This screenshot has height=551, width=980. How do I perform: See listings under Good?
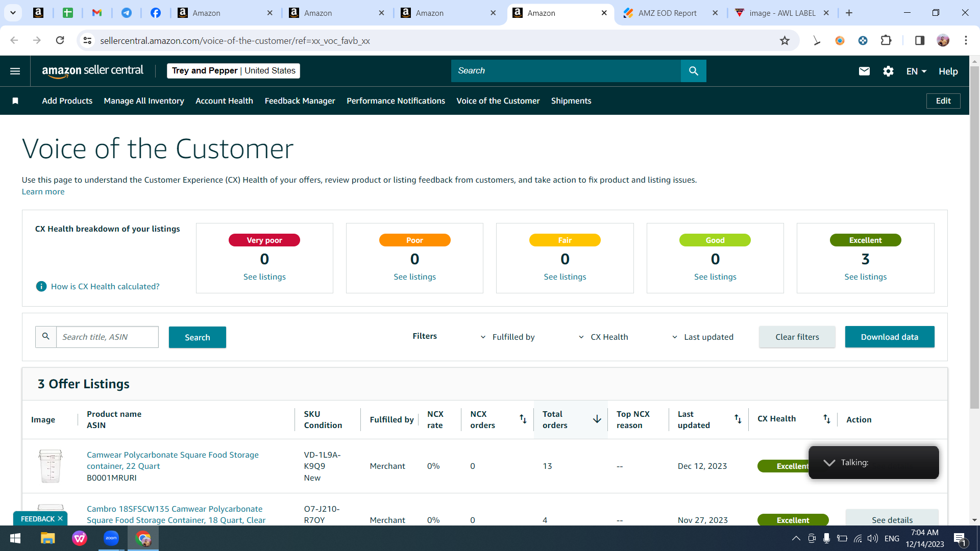[x=715, y=277]
